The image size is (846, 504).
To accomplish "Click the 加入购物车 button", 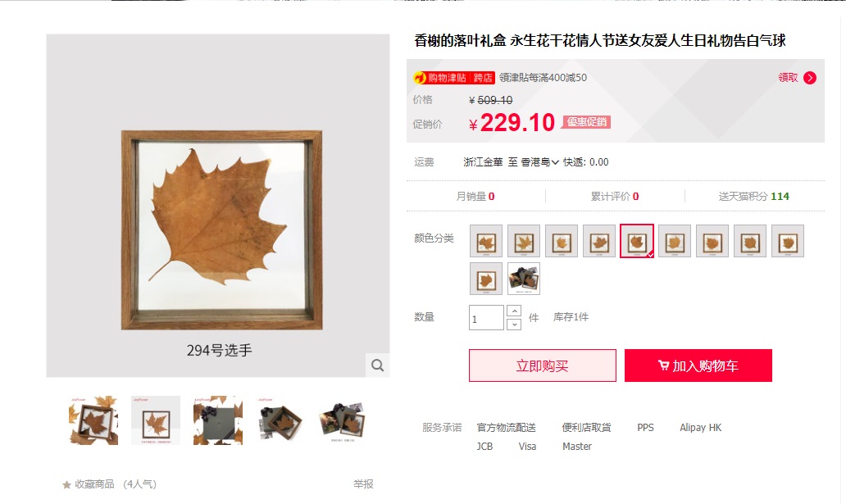I will click(698, 366).
